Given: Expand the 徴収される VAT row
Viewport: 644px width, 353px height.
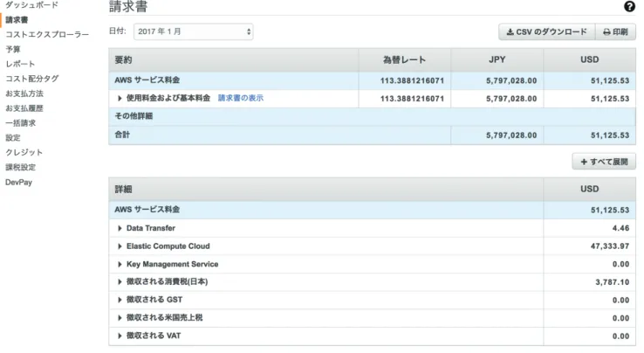Looking at the screenshot, I should [120, 336].
